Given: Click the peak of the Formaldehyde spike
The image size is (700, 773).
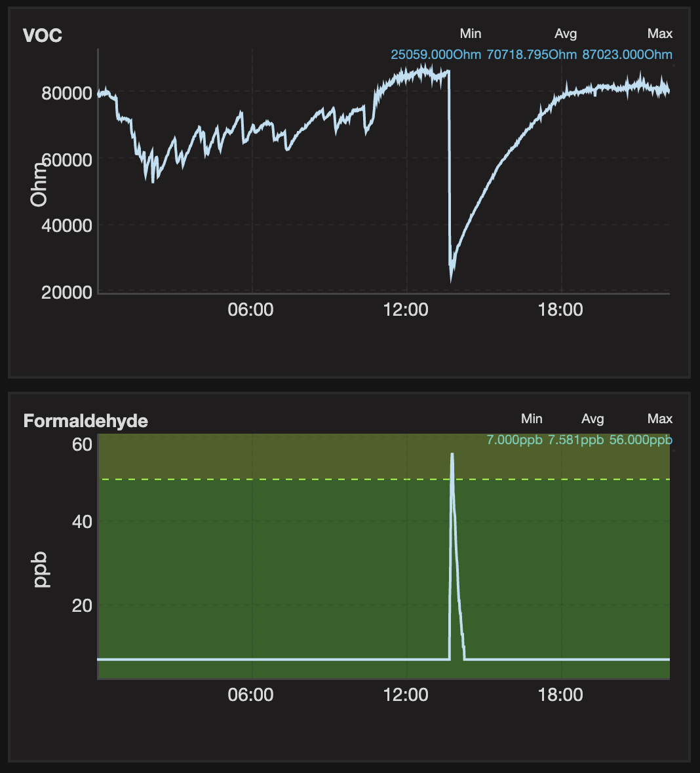Looking at the screenshot, I should (x=452, y=455).
